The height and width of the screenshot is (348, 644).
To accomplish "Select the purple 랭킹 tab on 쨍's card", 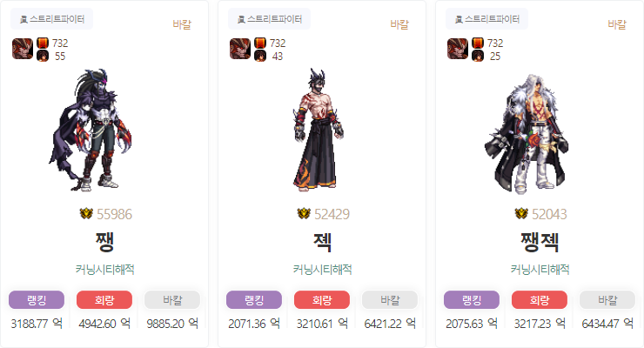I will 37,300.
